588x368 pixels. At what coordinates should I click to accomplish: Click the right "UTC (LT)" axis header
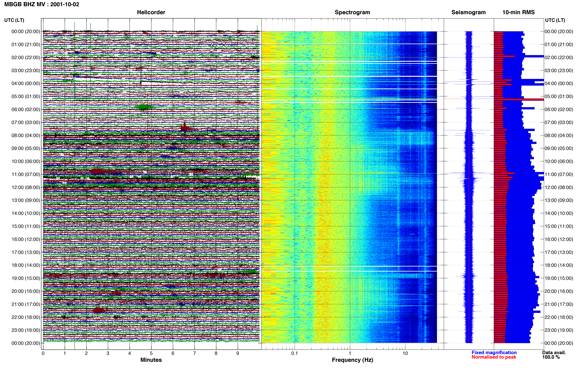click(x=555, y=20)
